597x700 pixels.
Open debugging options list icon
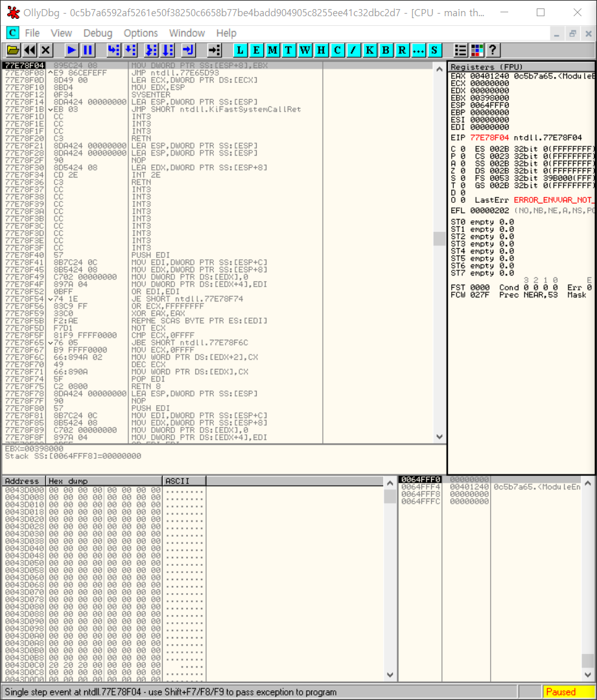[x=460, y=50]
